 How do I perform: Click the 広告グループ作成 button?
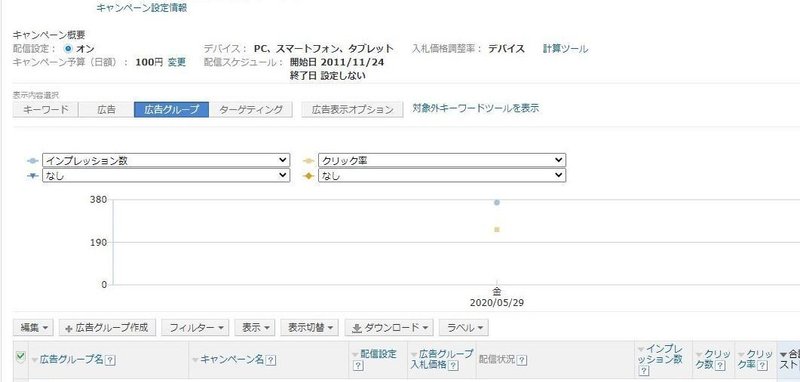tap(107, 327)
